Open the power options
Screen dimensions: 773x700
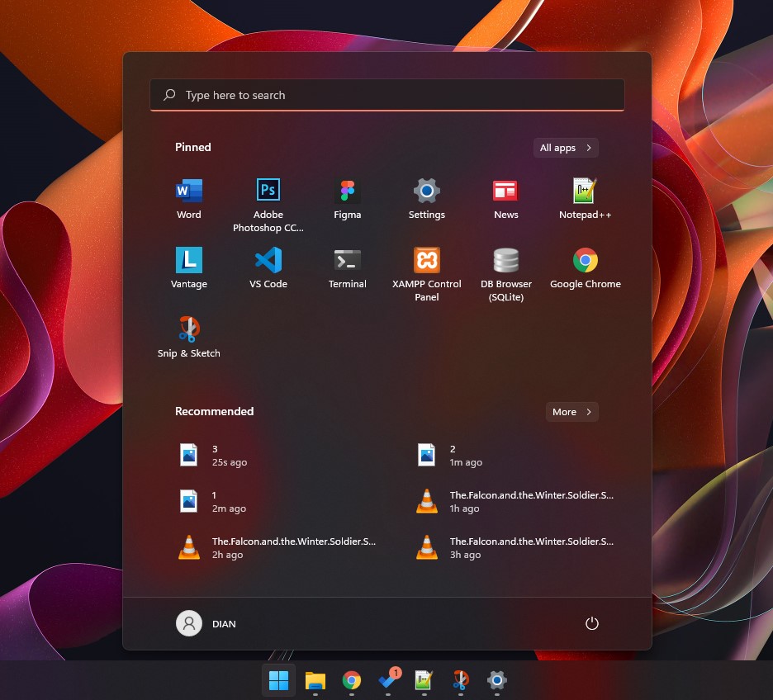pyautogui.click(x=591, y=623)
